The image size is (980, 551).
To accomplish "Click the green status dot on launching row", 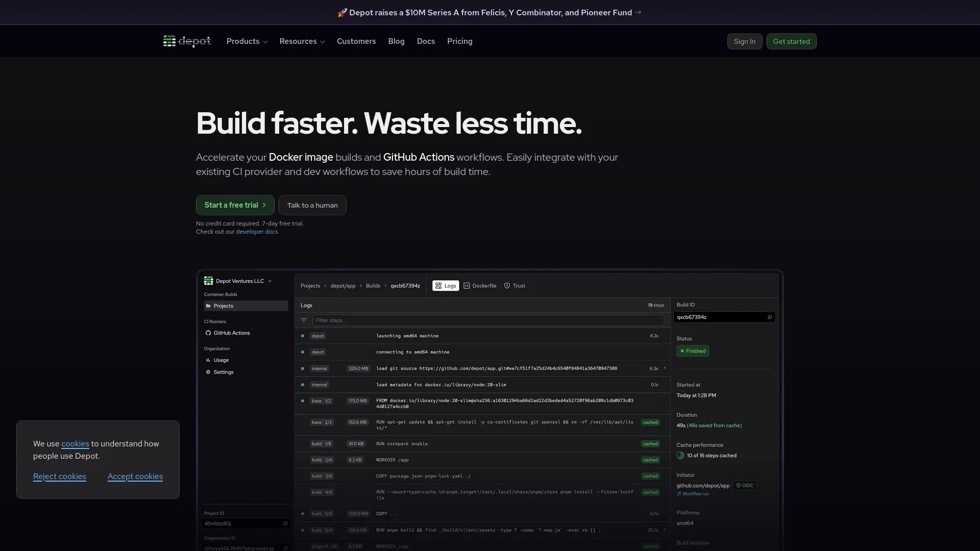I will click(x=303, y=336).
